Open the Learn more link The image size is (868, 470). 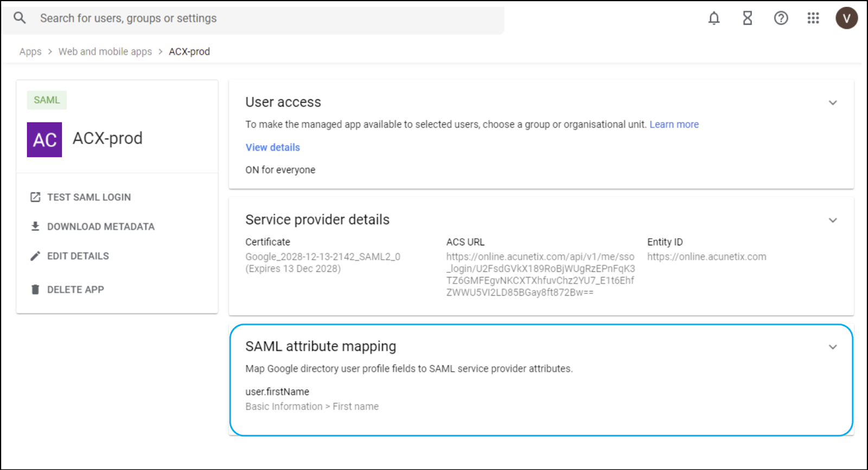coord(674,124)
